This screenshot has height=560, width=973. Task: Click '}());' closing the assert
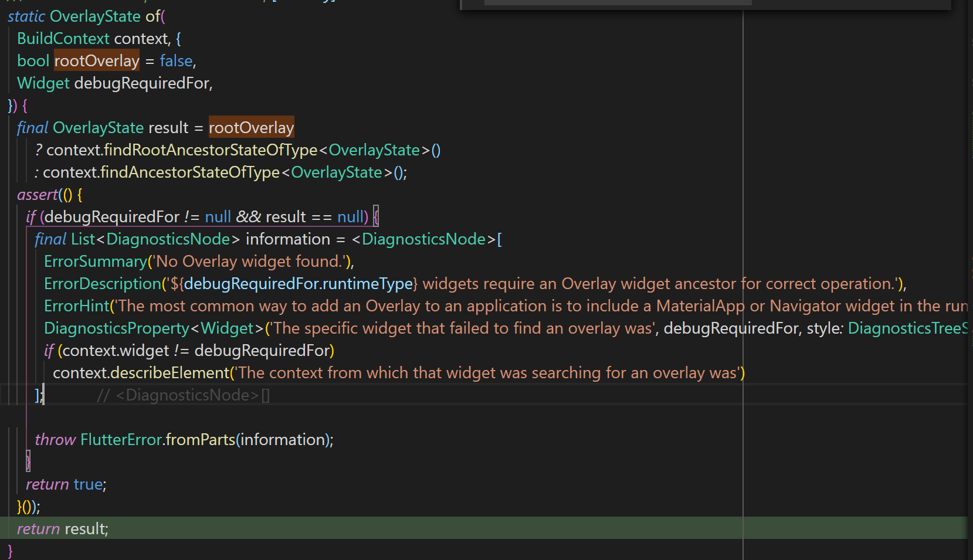(29, 507)
